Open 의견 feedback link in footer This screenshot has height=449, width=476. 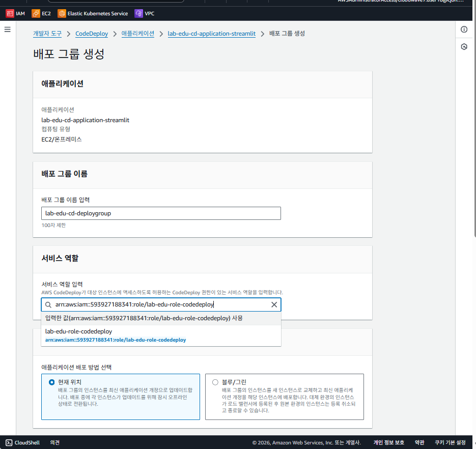(x=55, y=442)
